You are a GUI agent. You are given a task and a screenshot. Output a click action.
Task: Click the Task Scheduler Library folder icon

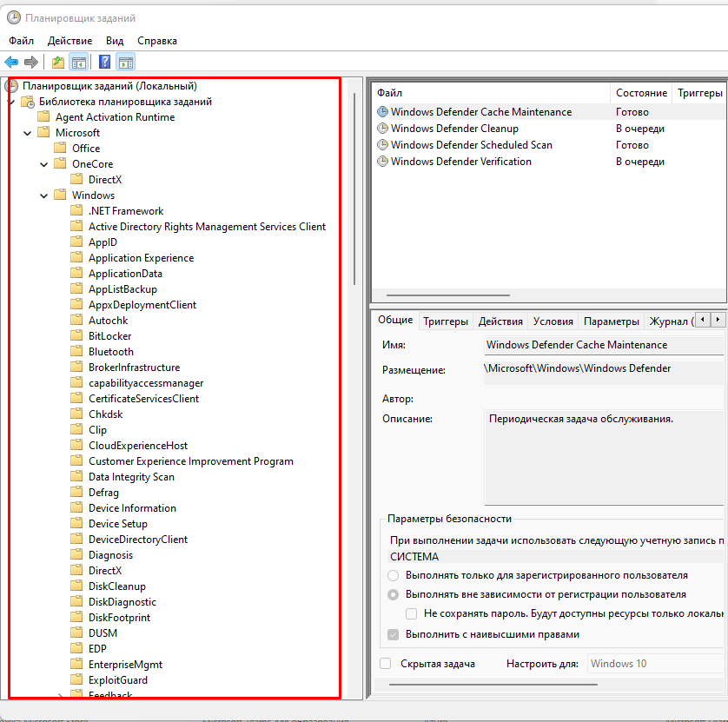(28, 102)
